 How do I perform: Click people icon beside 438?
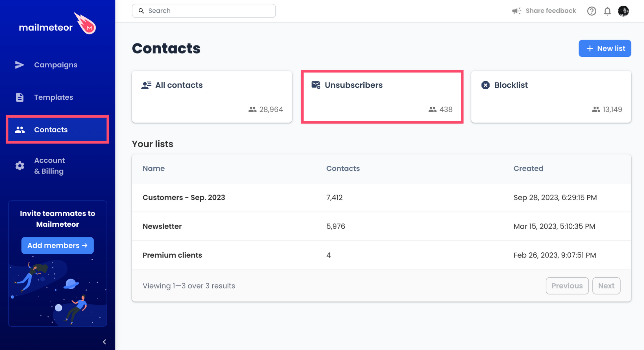432,109
